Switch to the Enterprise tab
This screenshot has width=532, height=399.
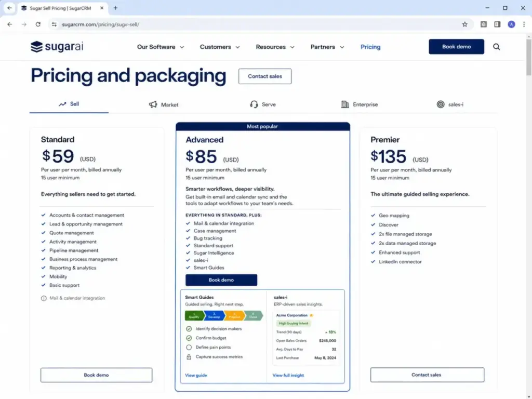(360, 104)
